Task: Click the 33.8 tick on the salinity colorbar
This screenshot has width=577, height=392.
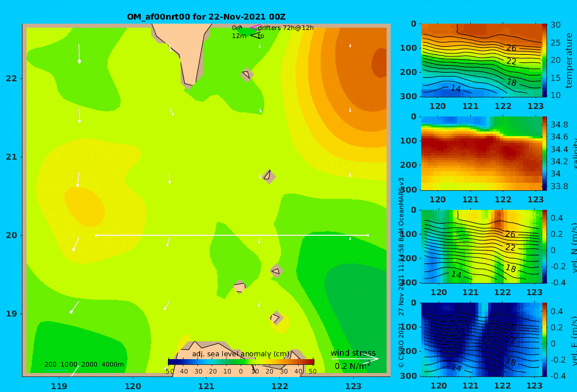Action: [559, 186]
